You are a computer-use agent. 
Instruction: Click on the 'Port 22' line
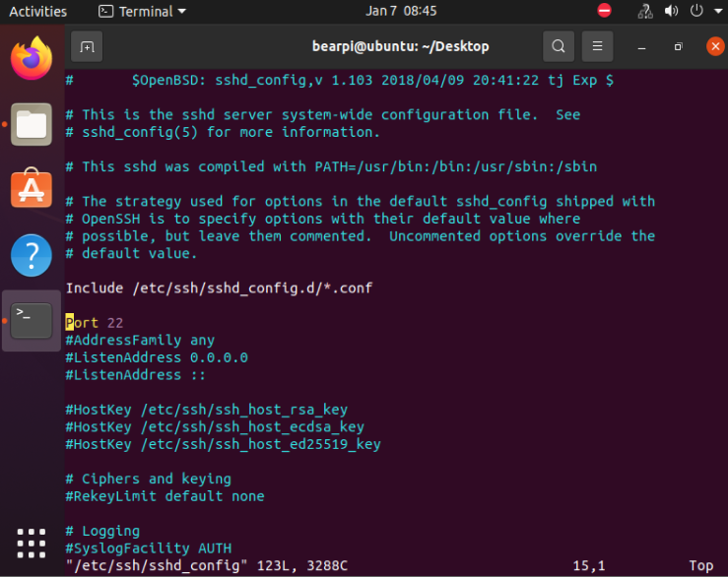point(95,323)
